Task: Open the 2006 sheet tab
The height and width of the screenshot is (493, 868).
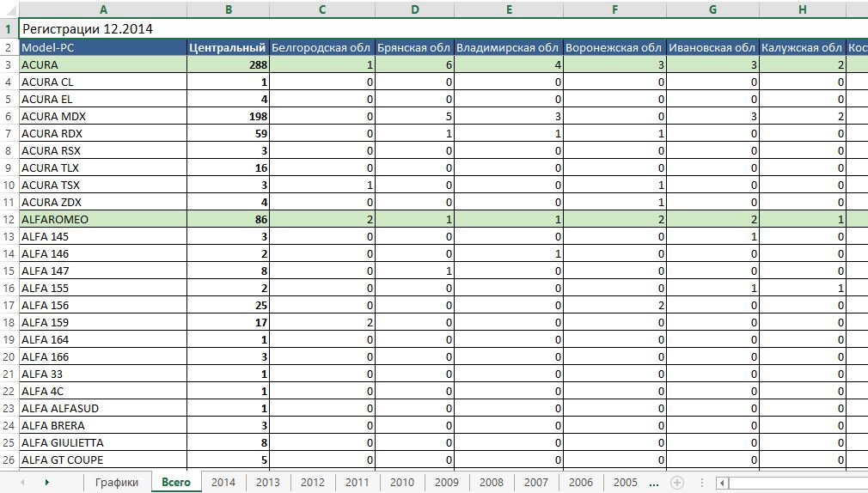Action: (x=581, y=482)
